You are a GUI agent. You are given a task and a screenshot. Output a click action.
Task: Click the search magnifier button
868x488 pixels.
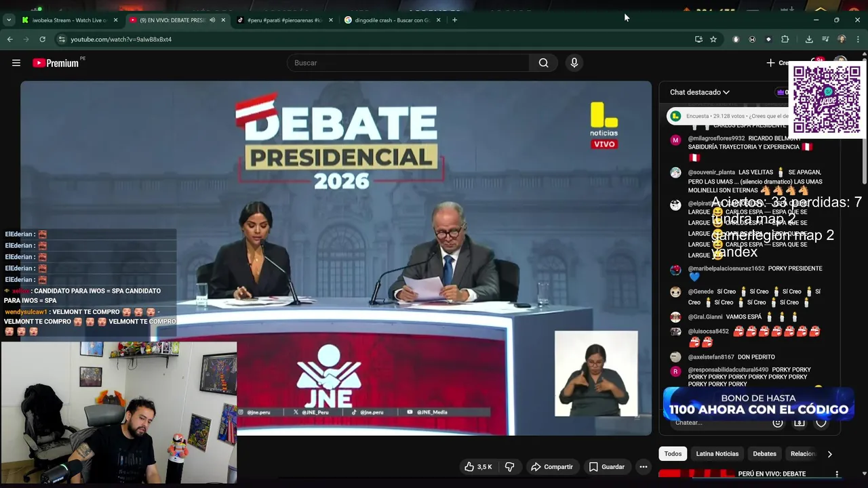coord(543,63)
